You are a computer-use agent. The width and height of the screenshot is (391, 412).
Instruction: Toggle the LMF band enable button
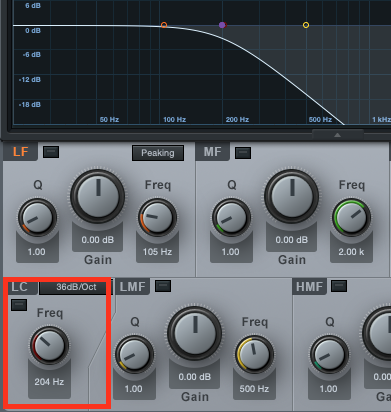163,286
